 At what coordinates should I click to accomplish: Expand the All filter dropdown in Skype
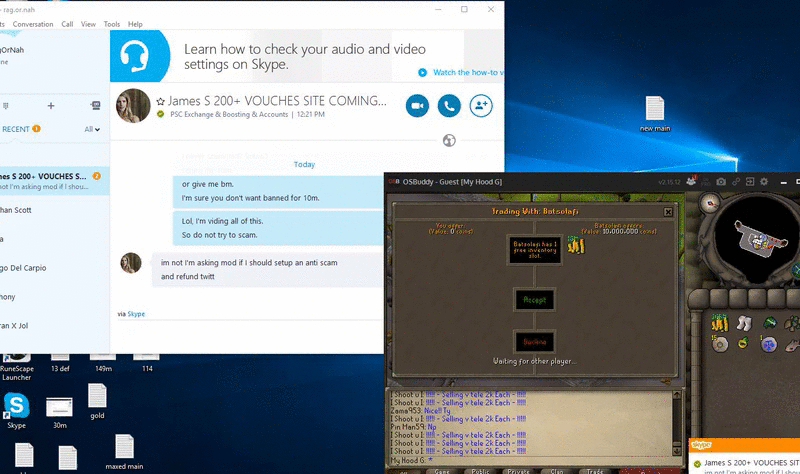point(92,129)
